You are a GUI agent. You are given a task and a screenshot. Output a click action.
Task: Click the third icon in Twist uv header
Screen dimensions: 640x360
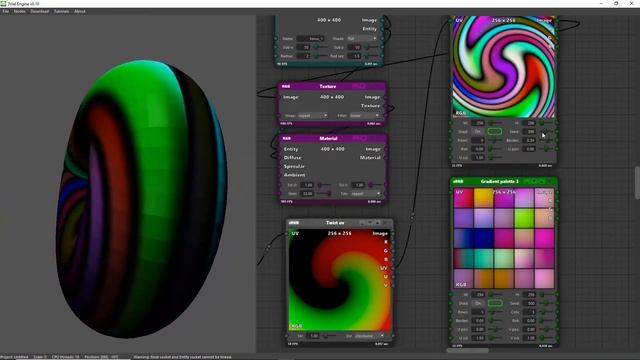coord(378,223)
